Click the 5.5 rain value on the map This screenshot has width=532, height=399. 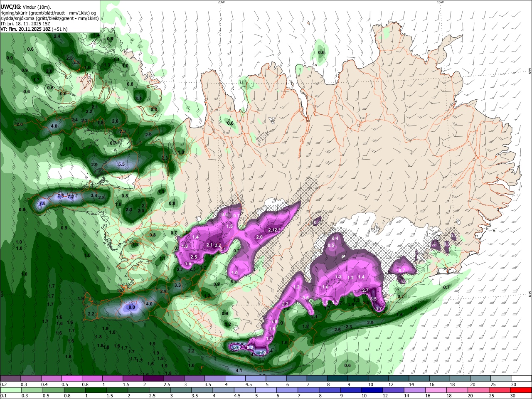[x=121, y=164]
